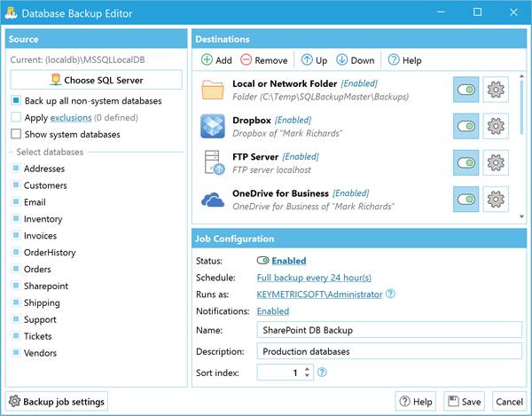Open Backup job settings
Screen dimensions: 532x416
click(x=57, y=402)
